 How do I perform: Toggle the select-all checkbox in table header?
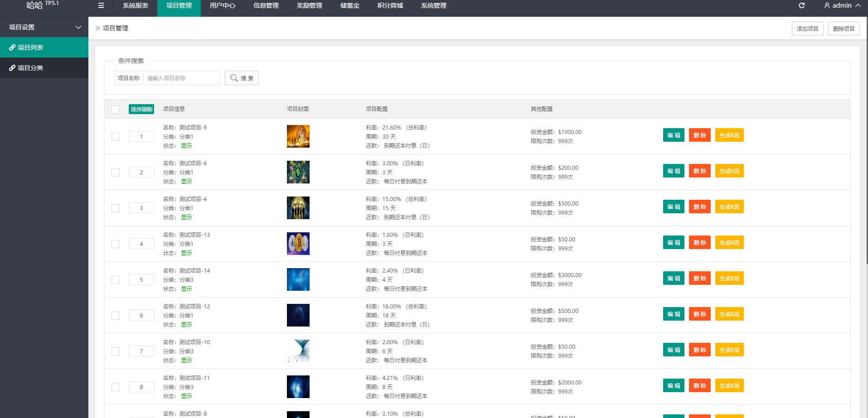click(x=116, y=110)
